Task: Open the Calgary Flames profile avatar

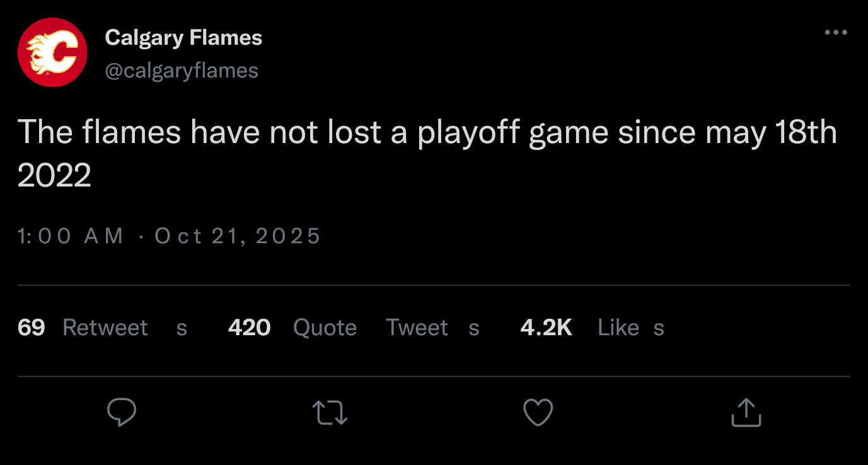Action: (x=51, y=52)
